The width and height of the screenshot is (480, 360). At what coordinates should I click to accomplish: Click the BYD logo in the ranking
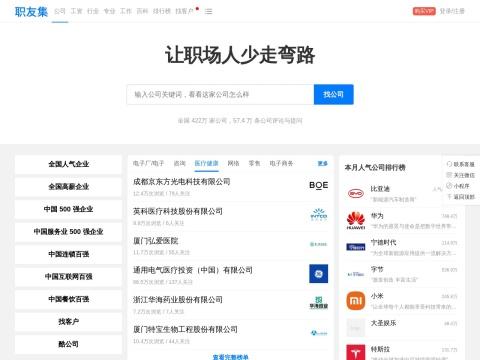coord(356,193)
